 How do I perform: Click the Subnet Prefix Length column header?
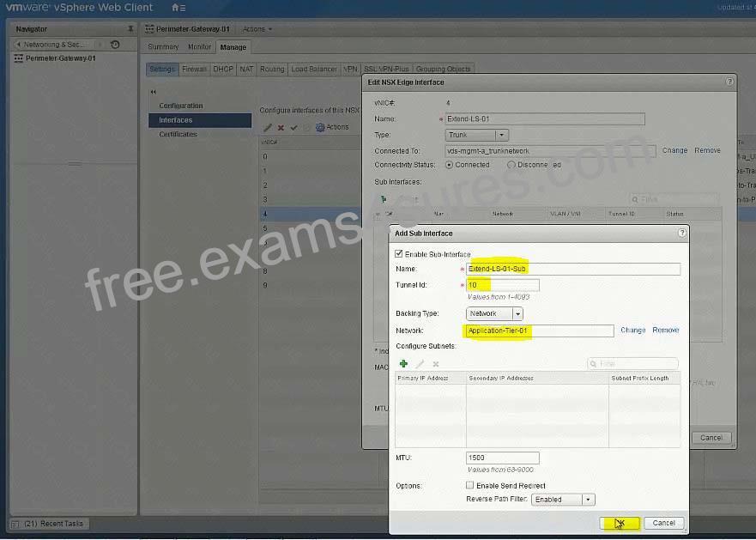click(644, 378)
